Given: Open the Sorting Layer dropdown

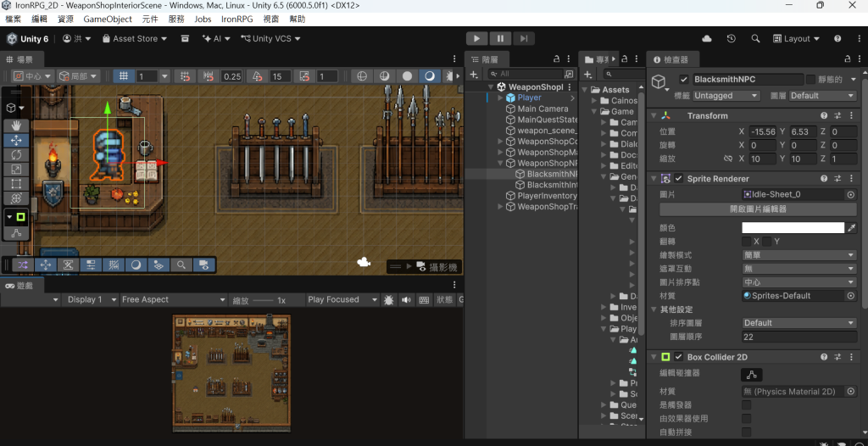Looking at the screenshot, I should pos(799,323).
